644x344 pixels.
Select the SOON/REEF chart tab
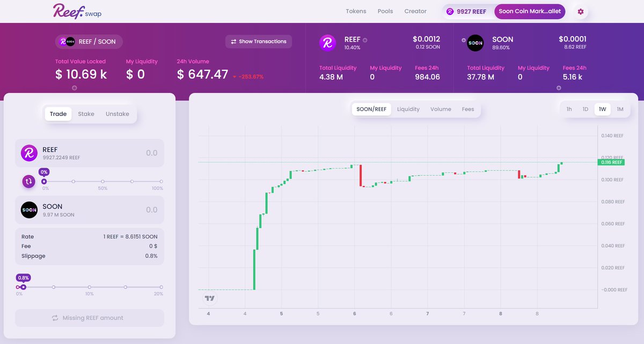371,109
